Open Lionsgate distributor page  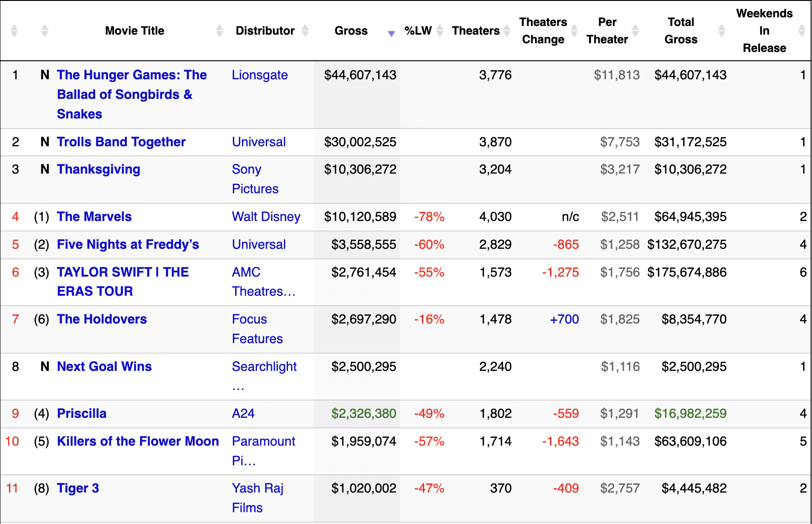(260, 75)
